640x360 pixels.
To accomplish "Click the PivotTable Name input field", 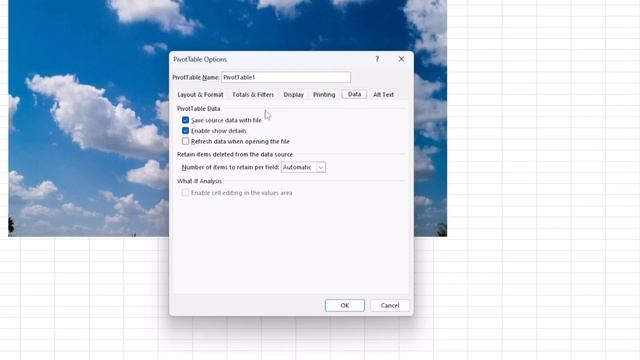I will 286,77.
